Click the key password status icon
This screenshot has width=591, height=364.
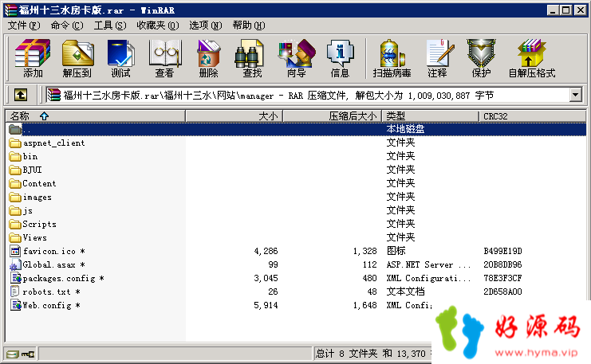click(x=27, y=354)
